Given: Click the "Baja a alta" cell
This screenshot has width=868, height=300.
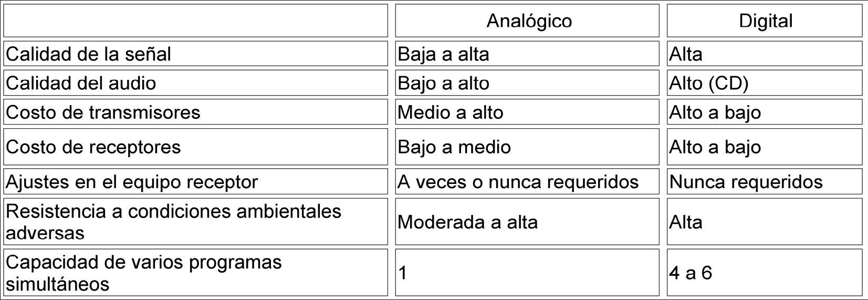Looking at the screenshot, I should [443, 54].
